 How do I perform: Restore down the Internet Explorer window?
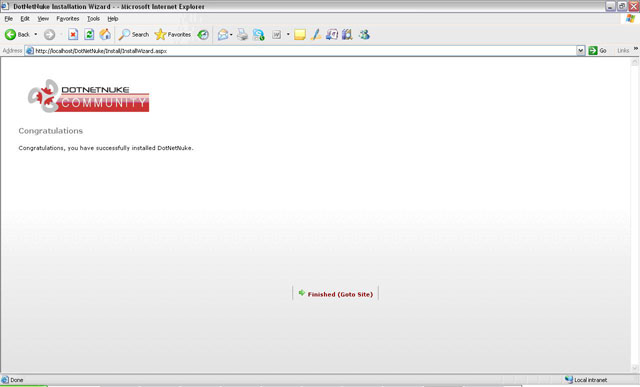point(622,6)
